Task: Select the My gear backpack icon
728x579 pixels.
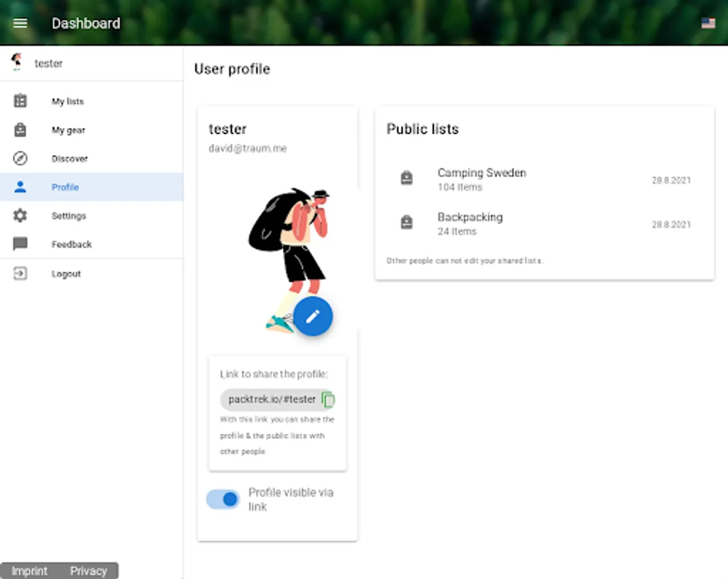Action: [x=20, y=130]
